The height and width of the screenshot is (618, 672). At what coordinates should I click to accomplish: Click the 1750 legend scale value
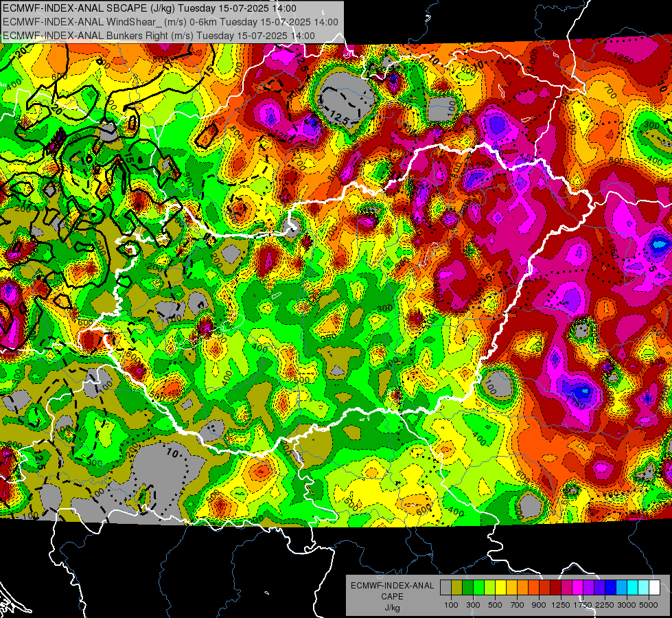(x=583, y=605)
